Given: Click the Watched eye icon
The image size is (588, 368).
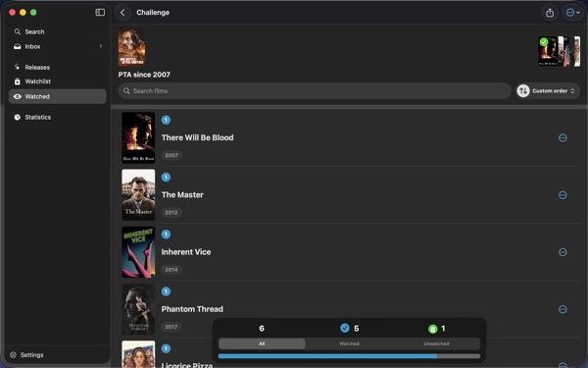Looking at the screenshot, I should point(18,96).
